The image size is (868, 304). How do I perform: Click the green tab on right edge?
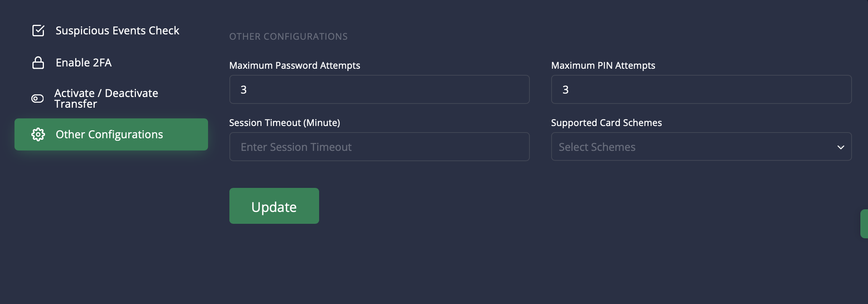[x=864, y=224]
